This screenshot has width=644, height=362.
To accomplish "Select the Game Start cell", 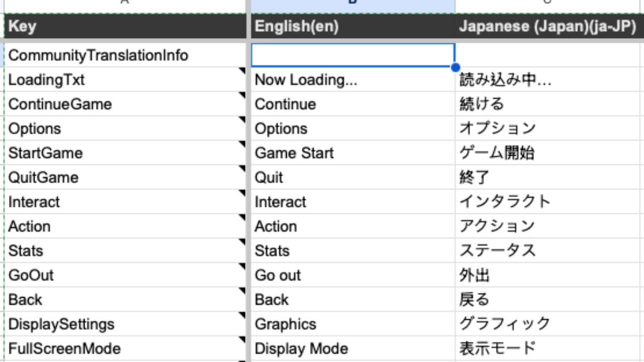I will [352, 153].
